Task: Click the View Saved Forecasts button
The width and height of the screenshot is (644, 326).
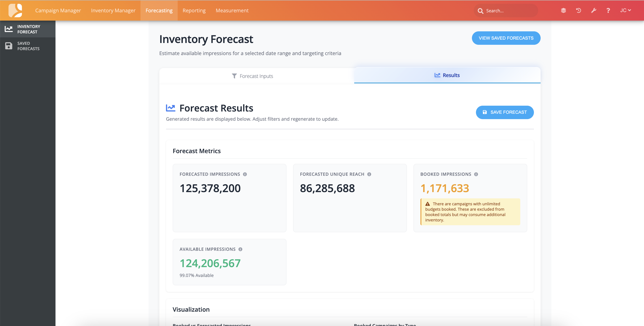Action: (506, 38)
